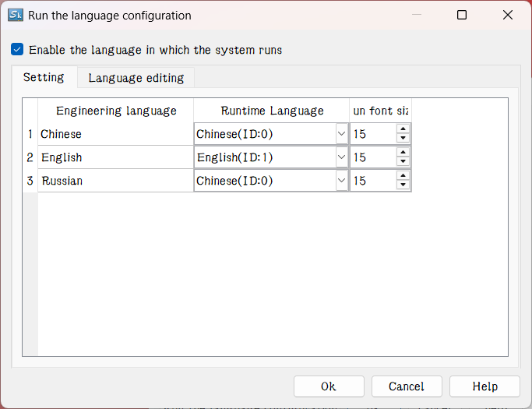Viewport: 532px width, 409px height.
Task: Decrease font size for English row
Action: pos(403,162)
